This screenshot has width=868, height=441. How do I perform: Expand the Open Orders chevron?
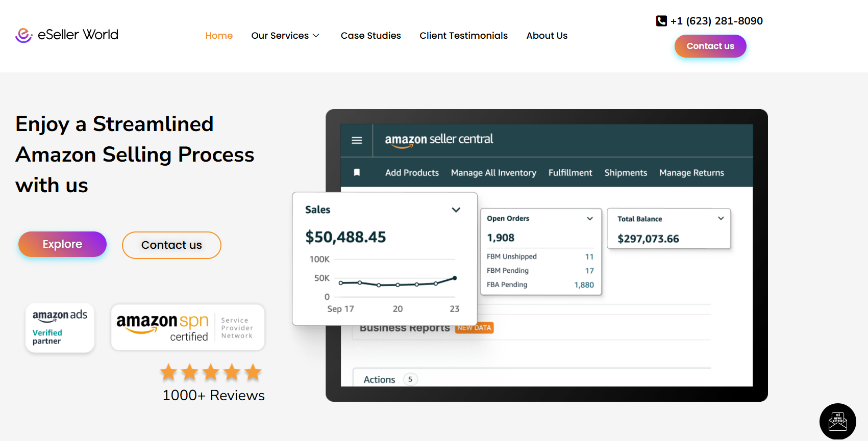click(590, 218)
